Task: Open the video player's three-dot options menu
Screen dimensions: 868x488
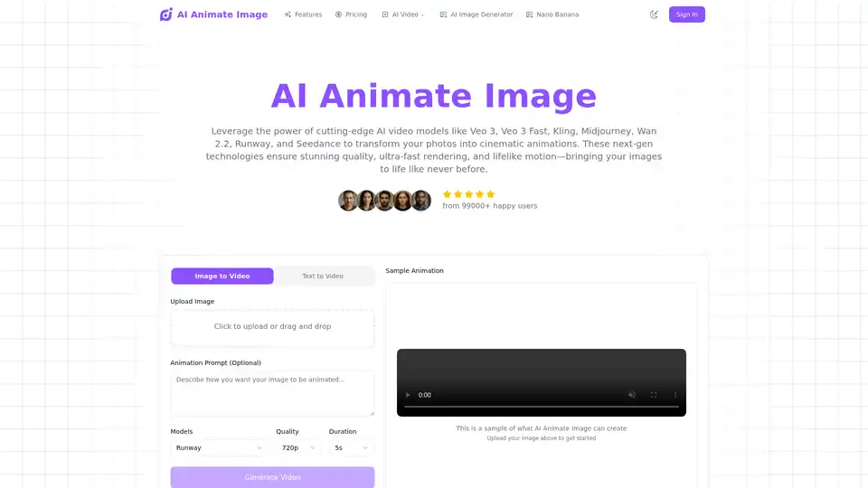Action: [x=675, y=395]
